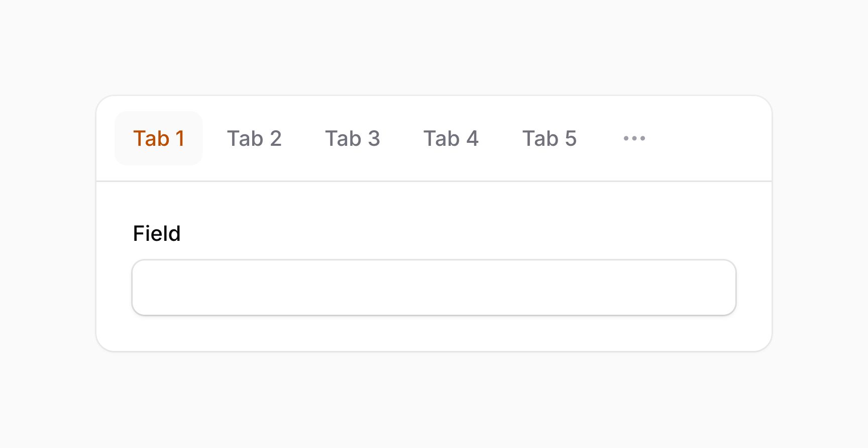Viewport: 868px width, 448px height.
Task: Click the Field label text
Action: 157,233
